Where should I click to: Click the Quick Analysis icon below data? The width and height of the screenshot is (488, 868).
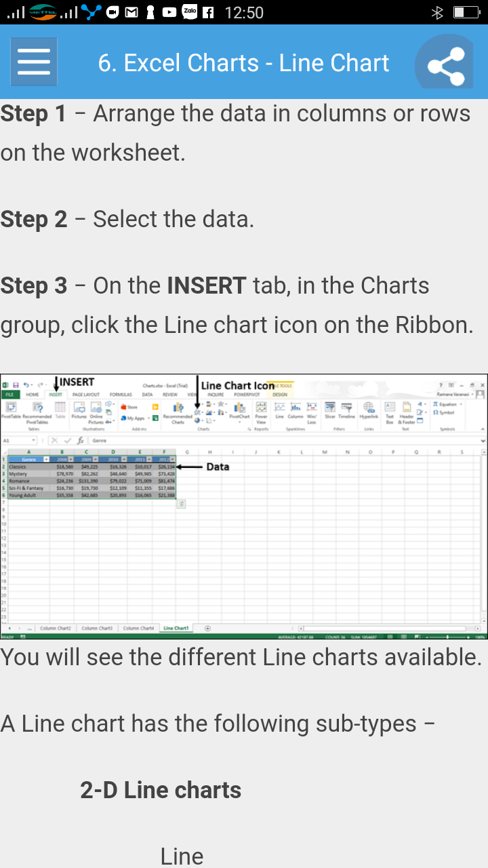(x=181, y=504)
